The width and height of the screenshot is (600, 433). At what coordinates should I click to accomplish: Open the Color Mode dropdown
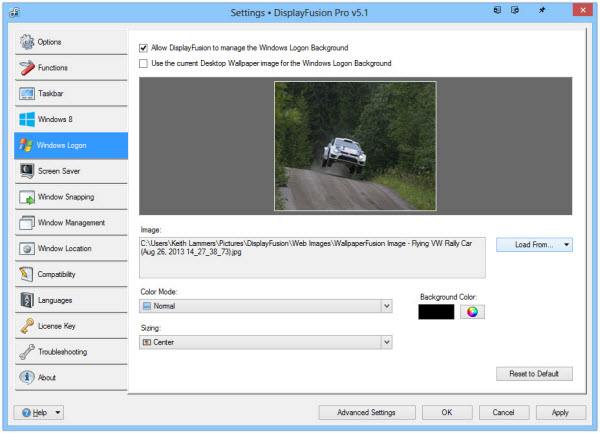266,306
